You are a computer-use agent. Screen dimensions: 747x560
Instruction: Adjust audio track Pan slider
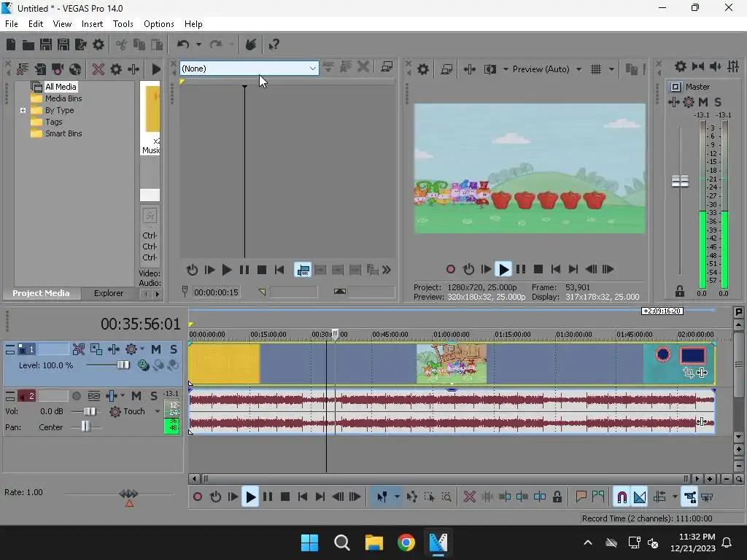[x=86, y=427]
